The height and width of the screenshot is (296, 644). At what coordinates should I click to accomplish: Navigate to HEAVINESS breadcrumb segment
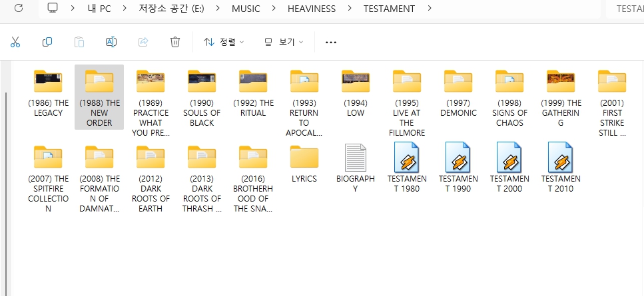click(x=311, y=9)
